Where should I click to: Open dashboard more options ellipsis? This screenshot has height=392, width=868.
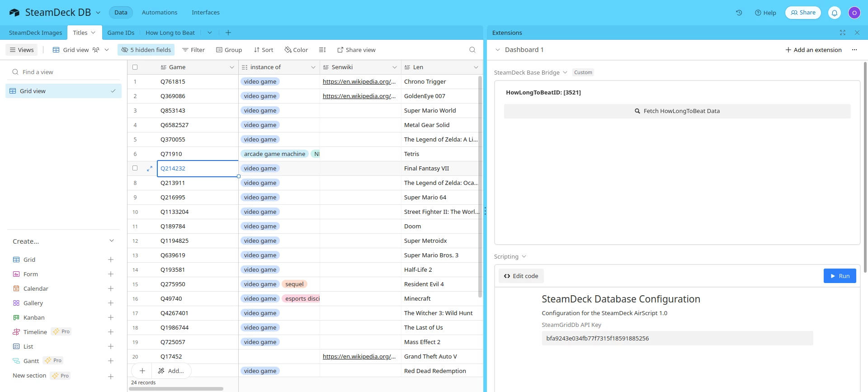tap(854, 50)
